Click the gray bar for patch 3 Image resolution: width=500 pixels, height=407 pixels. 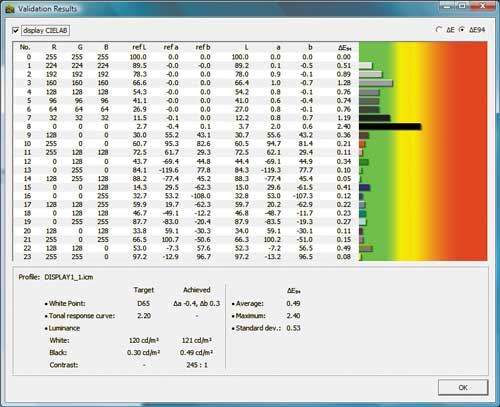point(376,83)
